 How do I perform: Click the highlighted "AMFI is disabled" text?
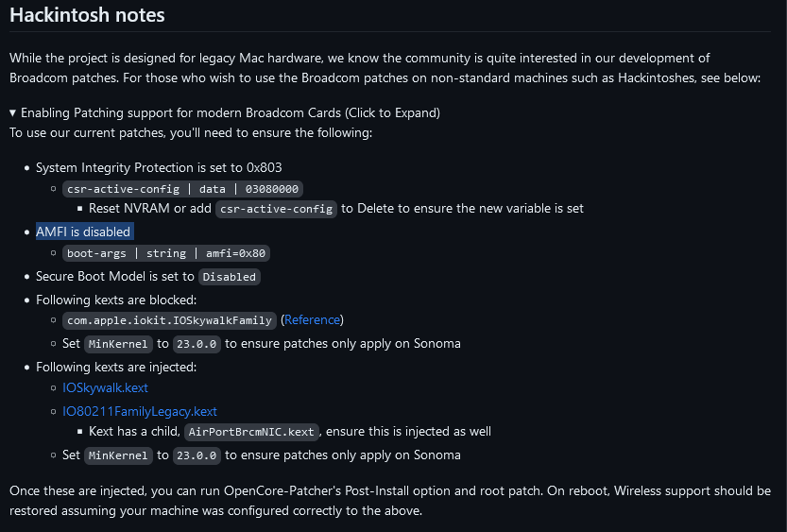[x=83, y=232]
